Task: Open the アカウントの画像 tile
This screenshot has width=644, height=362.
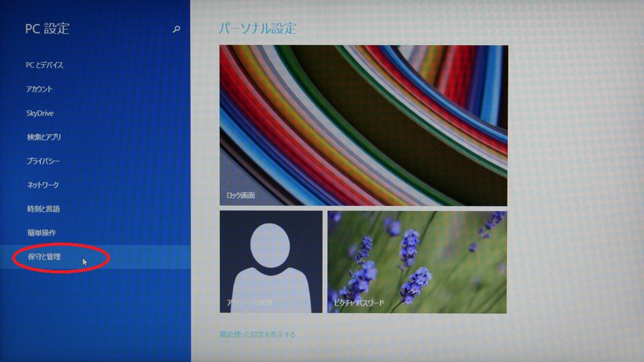Action: click(x=271, y=262)
